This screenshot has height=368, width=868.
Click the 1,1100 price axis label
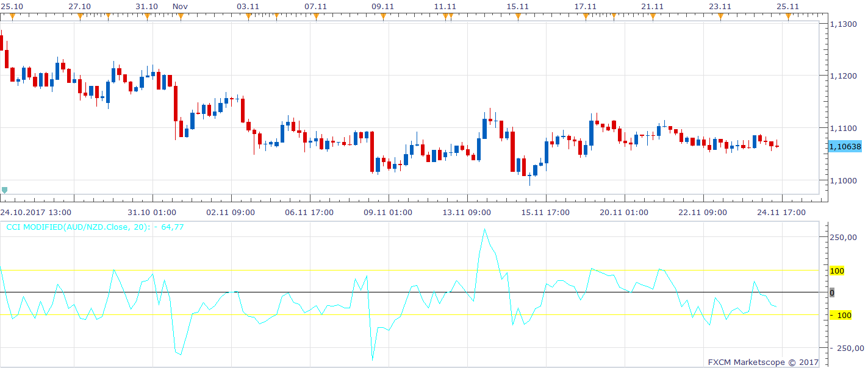point(844,129)
